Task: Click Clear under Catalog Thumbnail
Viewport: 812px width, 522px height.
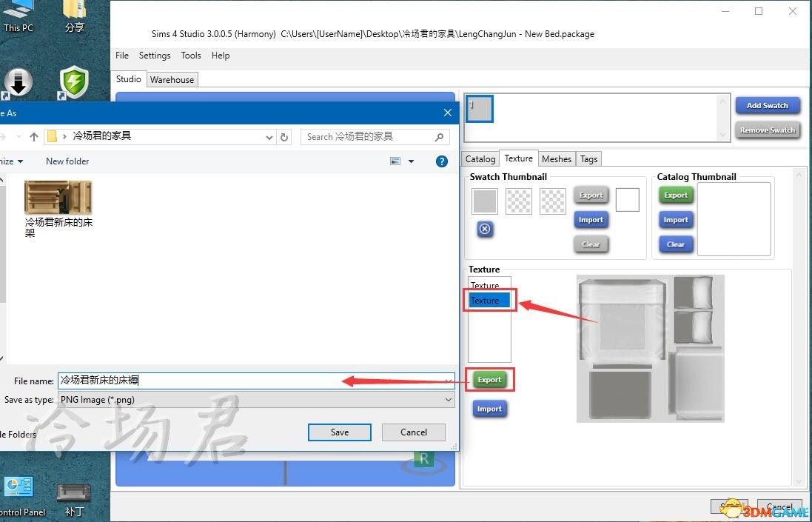Action: pyautogui.click(x=676, y=244)
